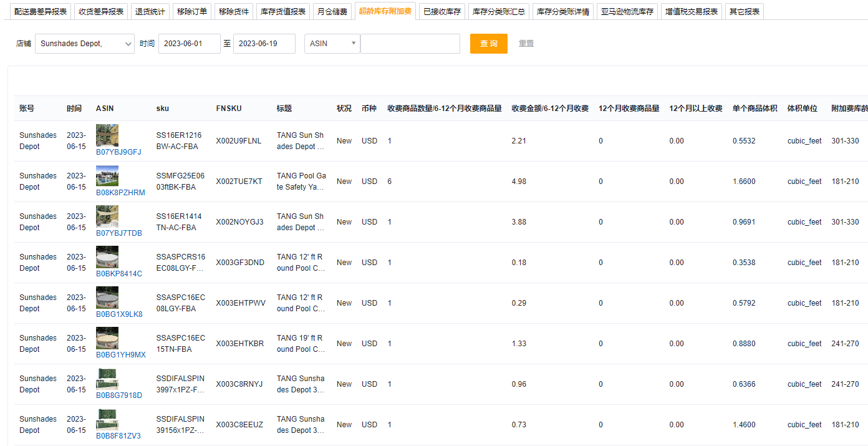Open the 店铺 Sunshades Depot dropdown
Image resolution: width=868 pixels, height=446 pixels.
[85, 44]
